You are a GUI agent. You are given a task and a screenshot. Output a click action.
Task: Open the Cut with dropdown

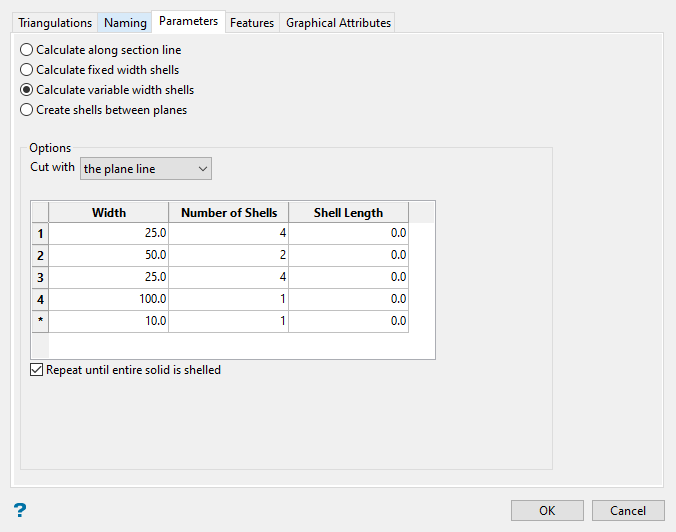pyautogui.click(x=146, y=169)
